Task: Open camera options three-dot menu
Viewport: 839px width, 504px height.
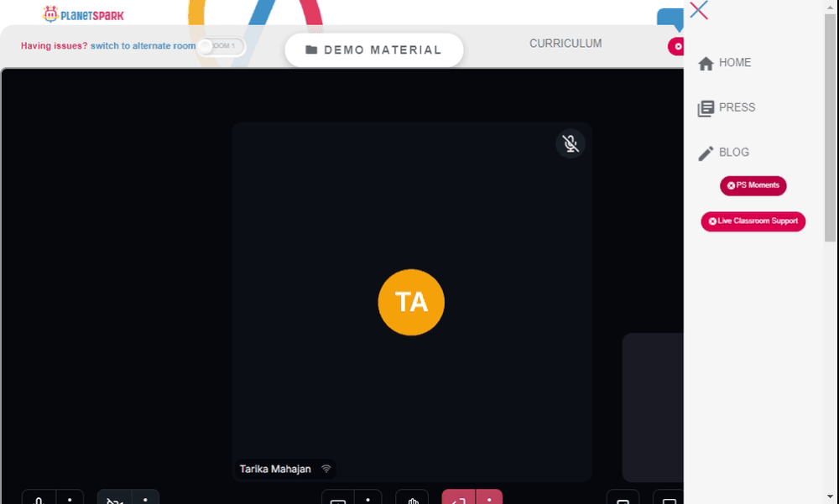Action: point(145,499)
